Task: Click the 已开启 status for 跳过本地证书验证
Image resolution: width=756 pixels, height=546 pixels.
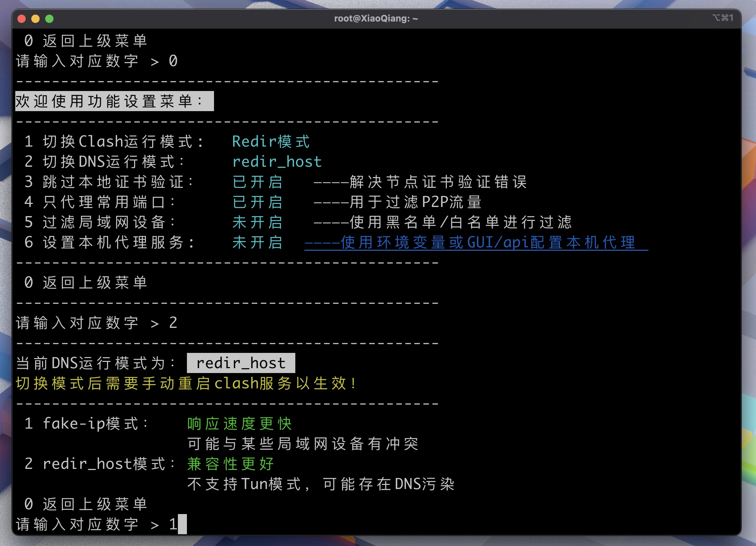Action: (257, 182)
